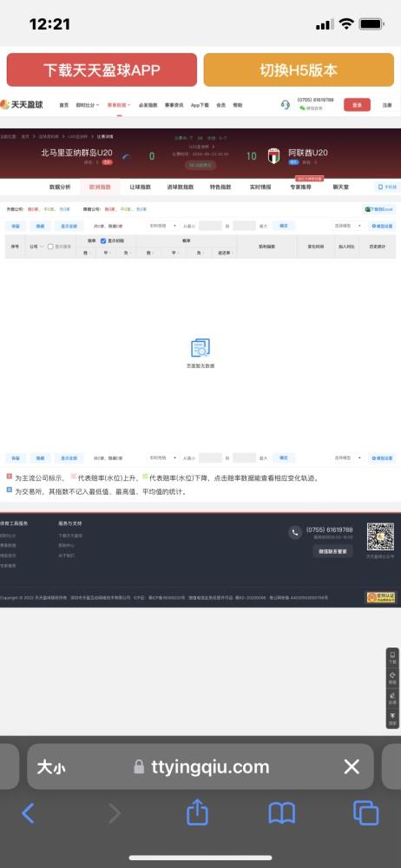Image resolution: width=401 pixels, height=868 pixels.
Task: Tap the 切换H5版本 button
Action: click(x=299, y=69)
